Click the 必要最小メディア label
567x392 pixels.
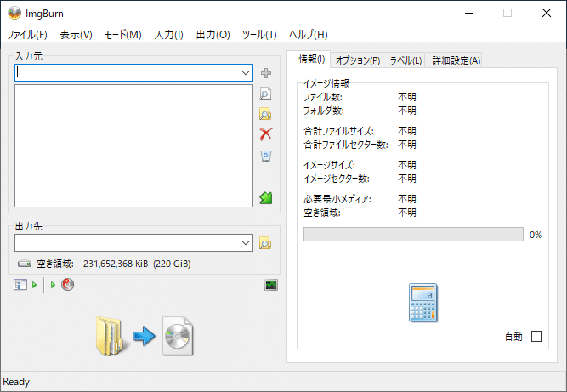[x=337, y=199]
